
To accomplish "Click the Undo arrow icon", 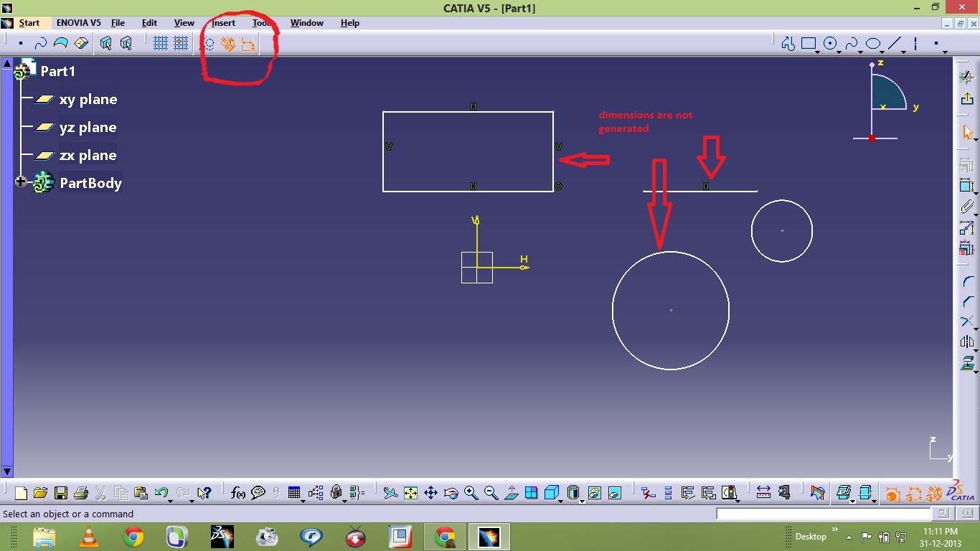I will (x=161, y=493).
